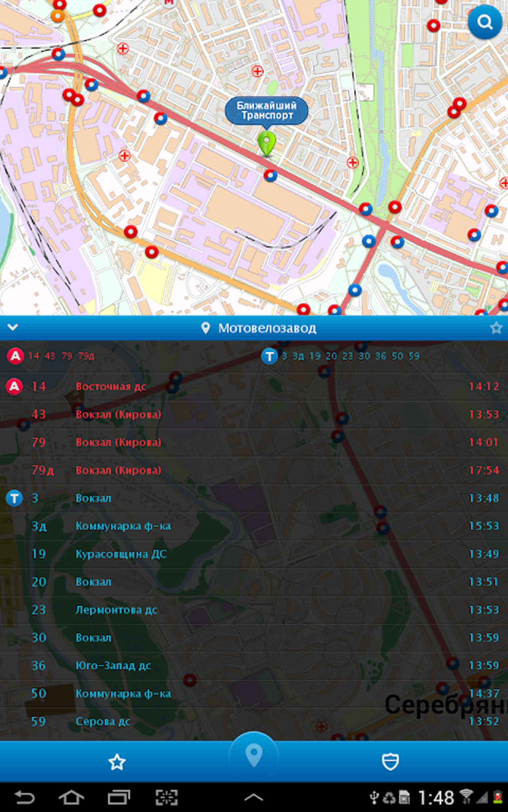
Task: Select the orange stop marker at the top-left corner of the map
Action: [58, 16]
